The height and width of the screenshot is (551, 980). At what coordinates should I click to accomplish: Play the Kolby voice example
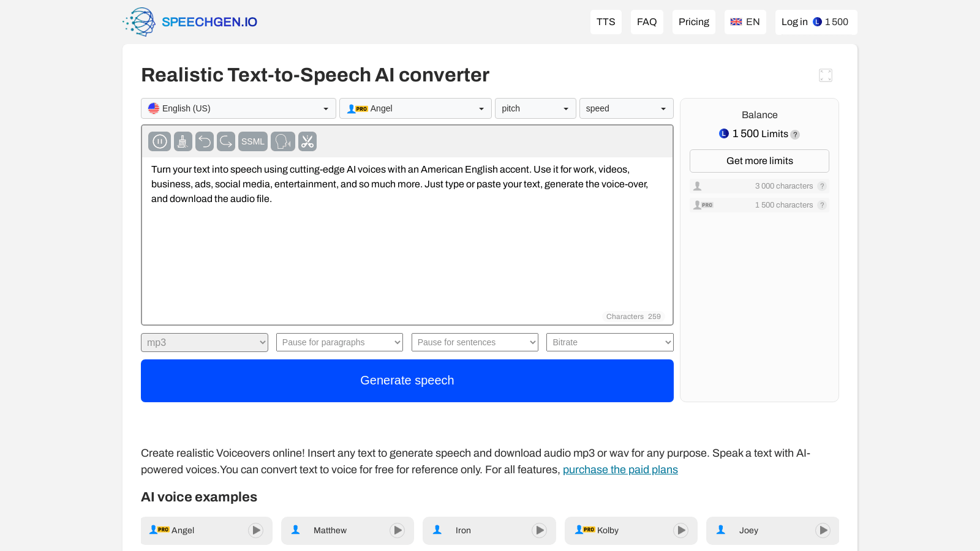[681, 530]
